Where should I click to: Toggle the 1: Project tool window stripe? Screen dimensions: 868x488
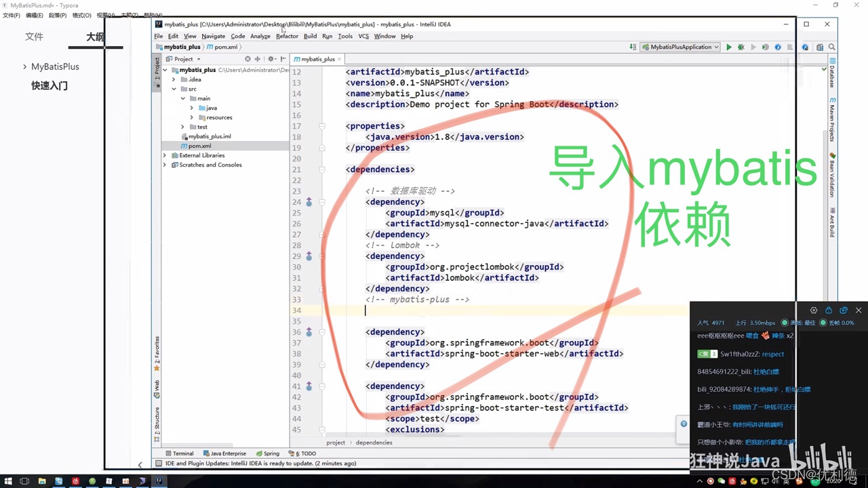point(157,73)
